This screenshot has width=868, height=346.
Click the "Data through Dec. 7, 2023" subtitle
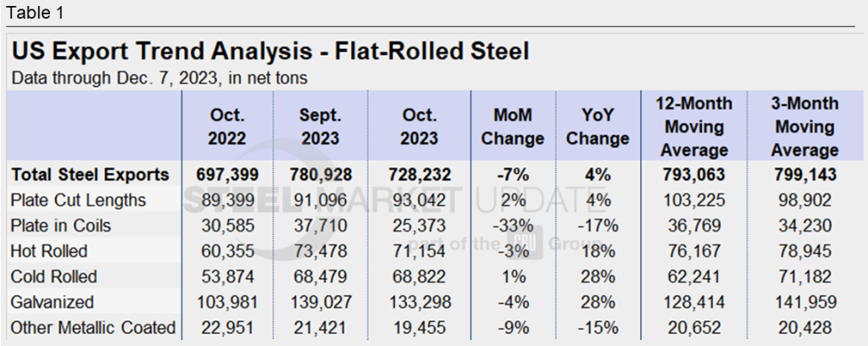(159, 78)
